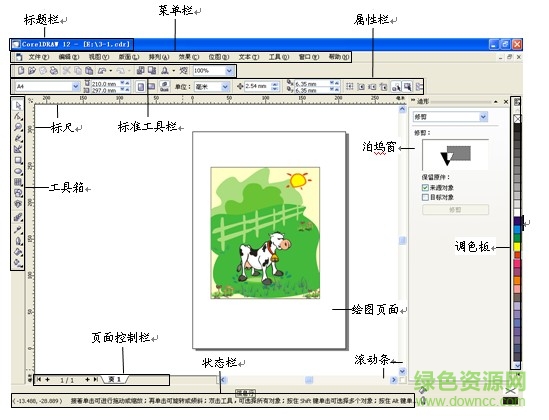Click the Undo arrow icon
Image resolution: width=549 pixels, height=420 pixels.
tap(102, 71)
